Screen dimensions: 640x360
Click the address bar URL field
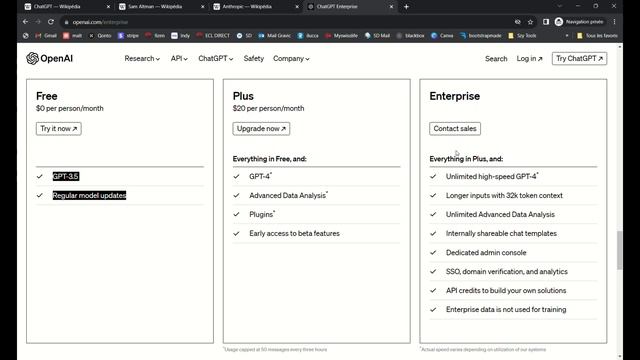pyautogui.click(x=286, y=22)
